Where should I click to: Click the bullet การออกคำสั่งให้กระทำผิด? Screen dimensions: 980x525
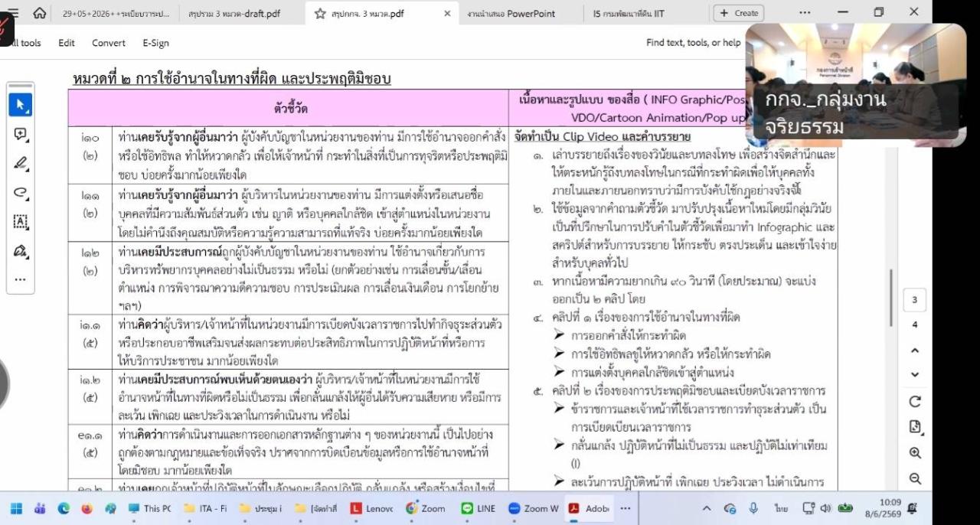(629, 336)
